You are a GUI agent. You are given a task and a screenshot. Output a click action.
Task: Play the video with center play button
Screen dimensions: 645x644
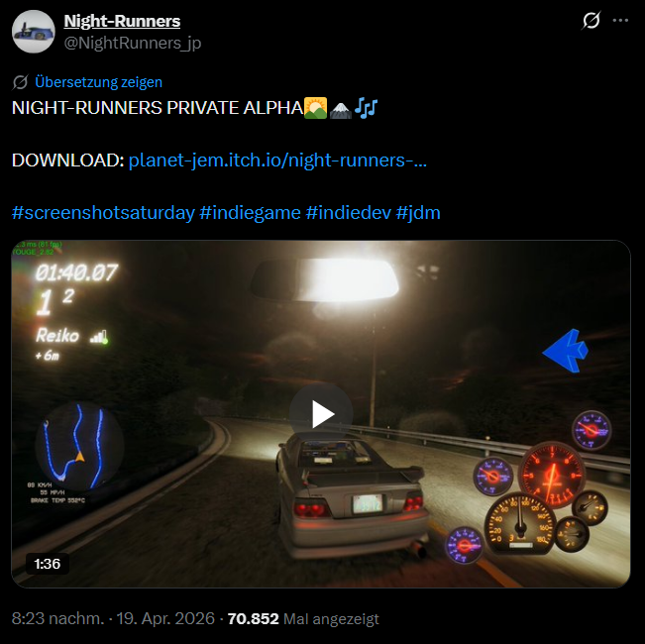pyautogui.click(x=321, y=414)
